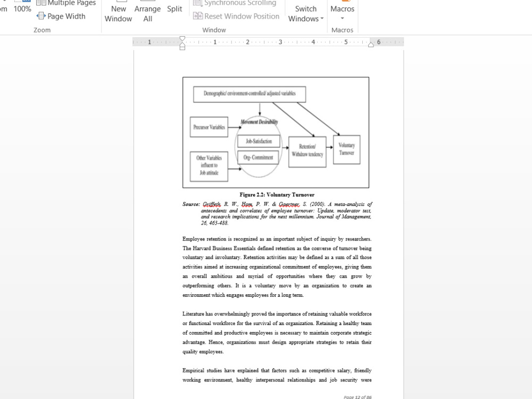
Task: Click the underlined word 'Gaertner' in source
Action: (x=289, y=204)
